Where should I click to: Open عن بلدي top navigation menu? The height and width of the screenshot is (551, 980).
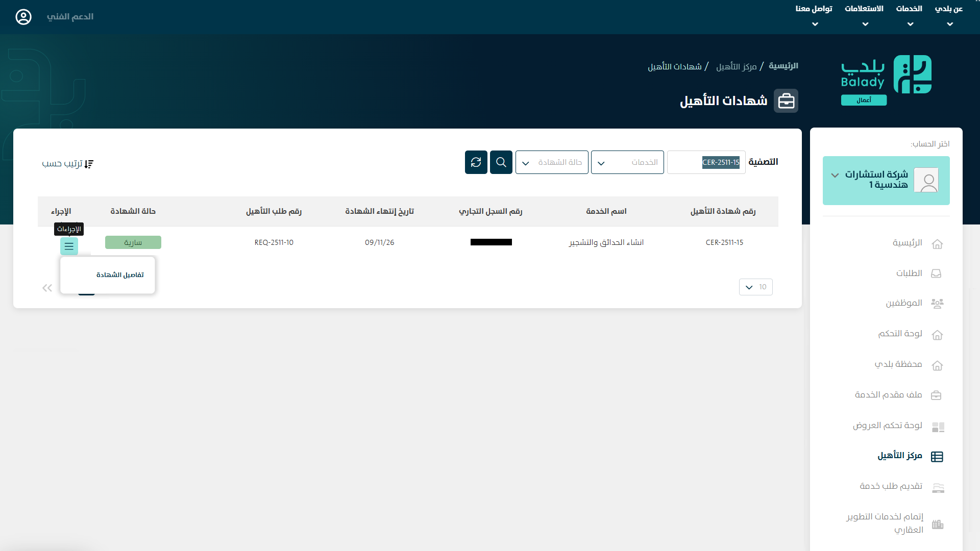click(948, 15)
